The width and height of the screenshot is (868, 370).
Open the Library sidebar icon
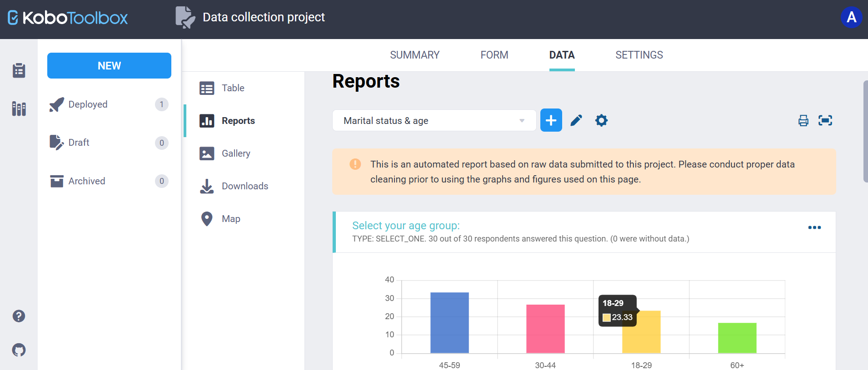point(19,109)
